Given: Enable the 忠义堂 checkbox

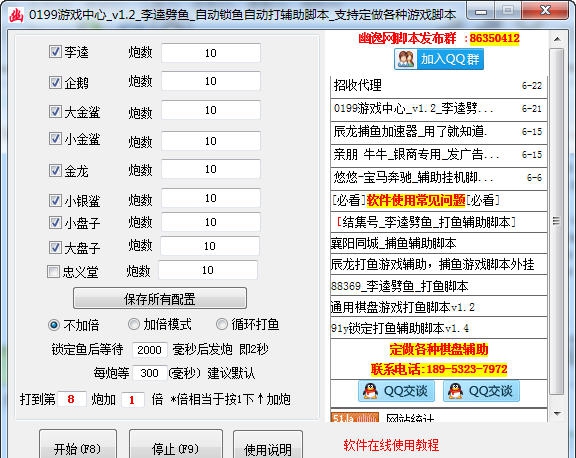Looking at the screenshot, I should [53, 272].
